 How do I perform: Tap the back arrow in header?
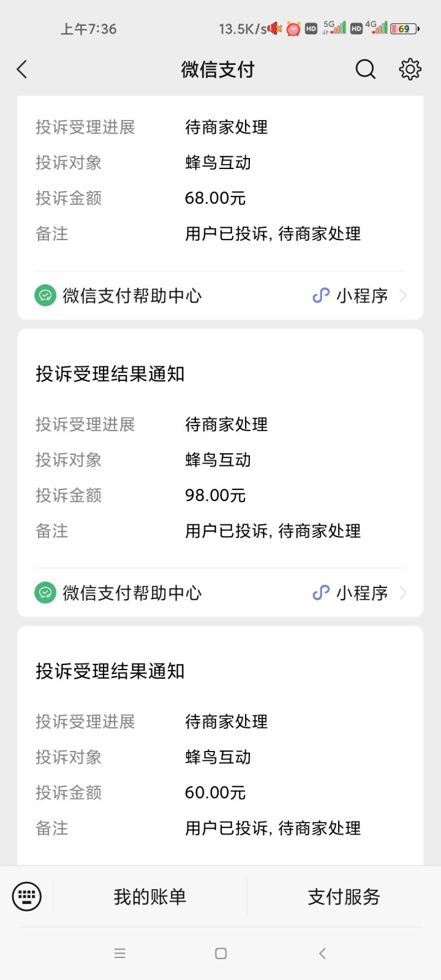tap(22, 69)
